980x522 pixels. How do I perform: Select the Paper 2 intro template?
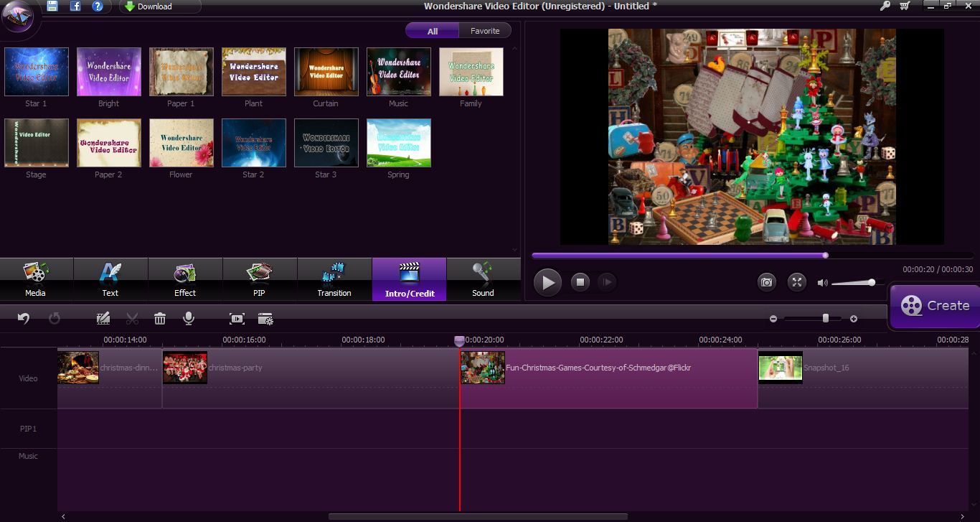[109, 143]
